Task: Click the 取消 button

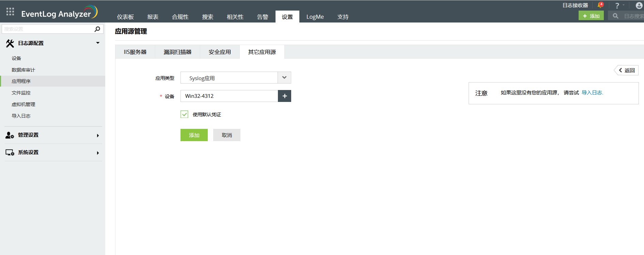Action: 227,135
